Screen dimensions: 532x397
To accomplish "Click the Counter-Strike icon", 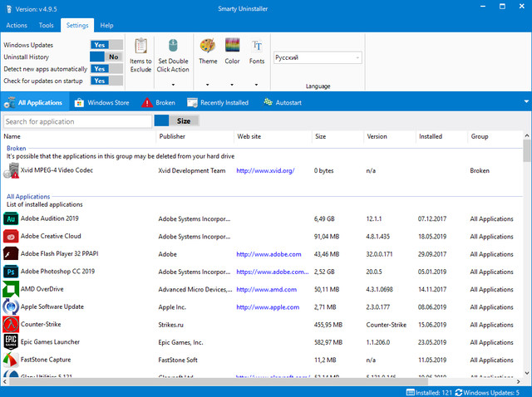I will tap(11, 325).
